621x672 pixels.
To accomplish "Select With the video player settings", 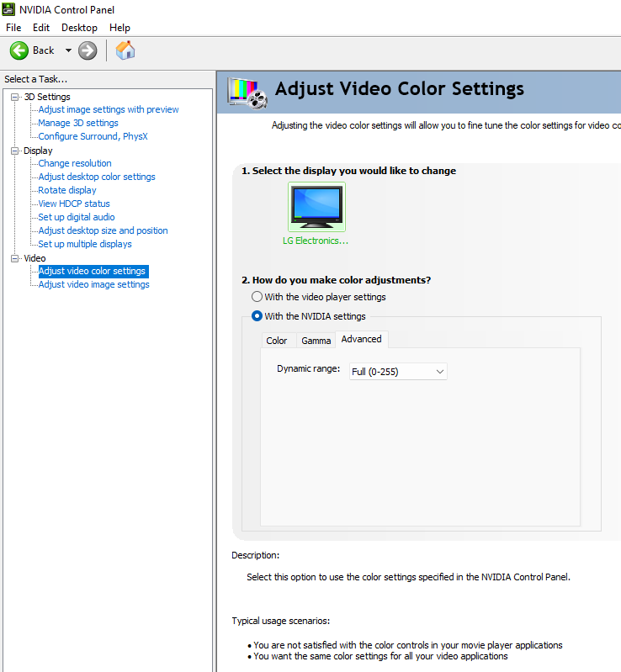I will [257, 297].
